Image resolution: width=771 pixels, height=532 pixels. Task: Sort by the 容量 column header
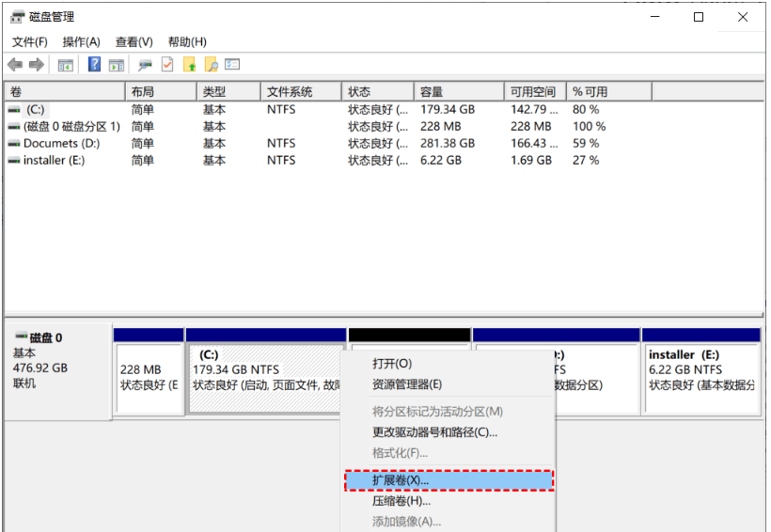[459, 92]
